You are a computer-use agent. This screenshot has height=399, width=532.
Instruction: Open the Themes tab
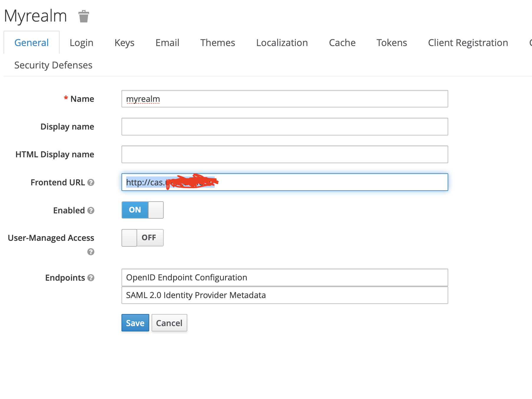(x=217, y=42)
